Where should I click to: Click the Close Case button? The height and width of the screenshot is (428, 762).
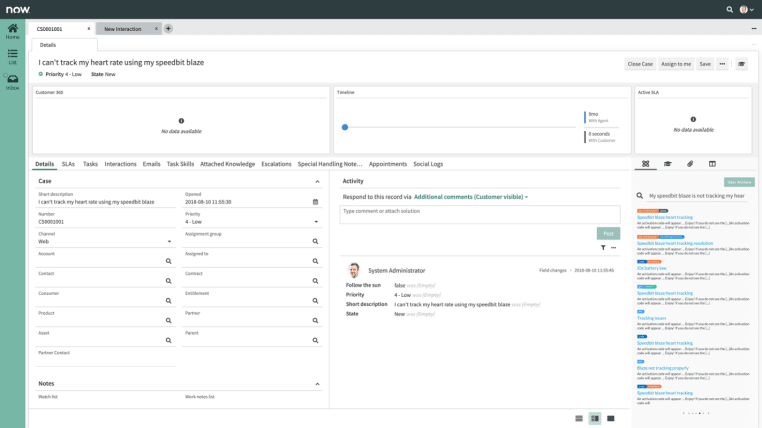coord(640,64)
